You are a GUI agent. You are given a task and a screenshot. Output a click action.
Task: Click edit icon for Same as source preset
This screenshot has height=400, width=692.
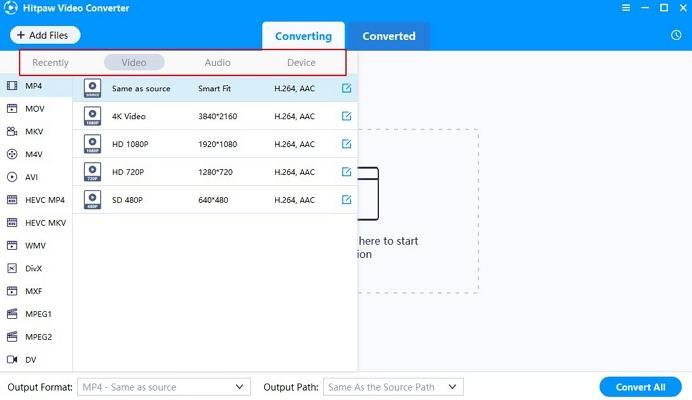pos(346,88)
